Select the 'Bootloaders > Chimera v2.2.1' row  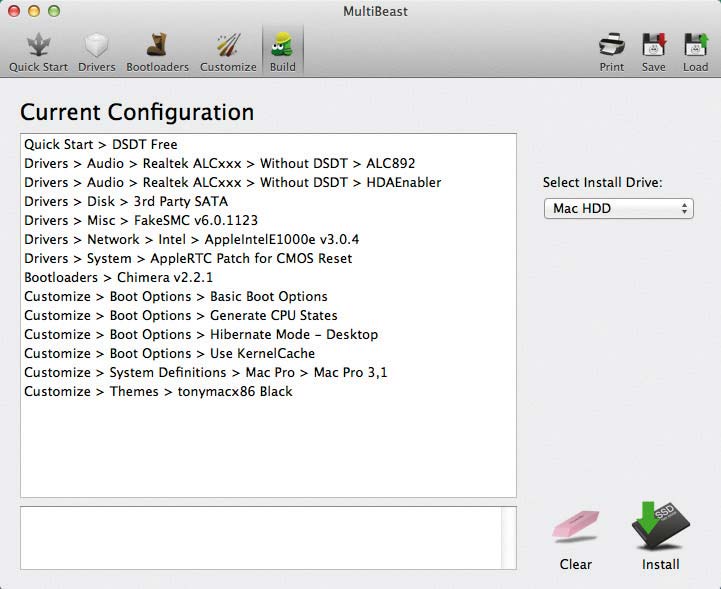click(268, 277)
